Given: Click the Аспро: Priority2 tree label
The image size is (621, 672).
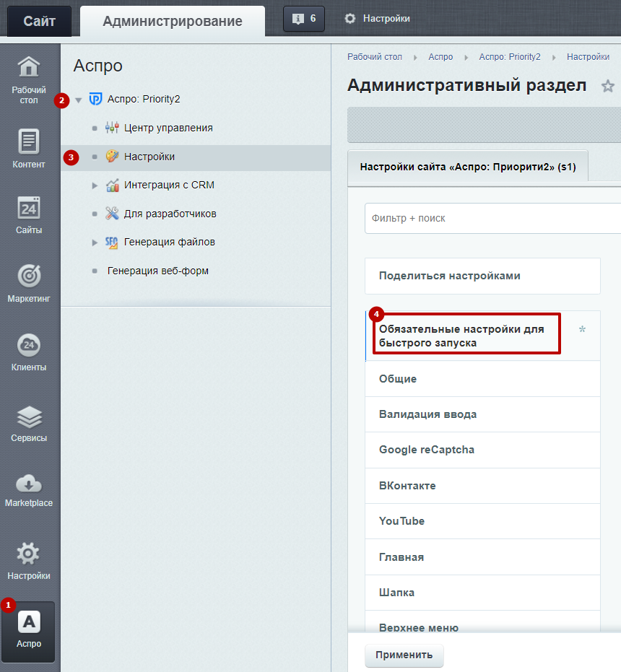Looking at the screenshot, I should point(144,99).
